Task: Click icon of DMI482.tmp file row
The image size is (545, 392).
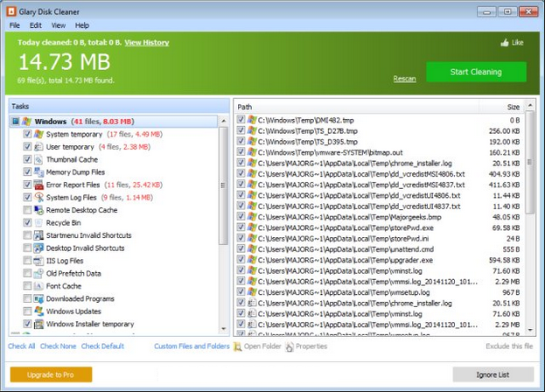Action: (x=252, y=120)
